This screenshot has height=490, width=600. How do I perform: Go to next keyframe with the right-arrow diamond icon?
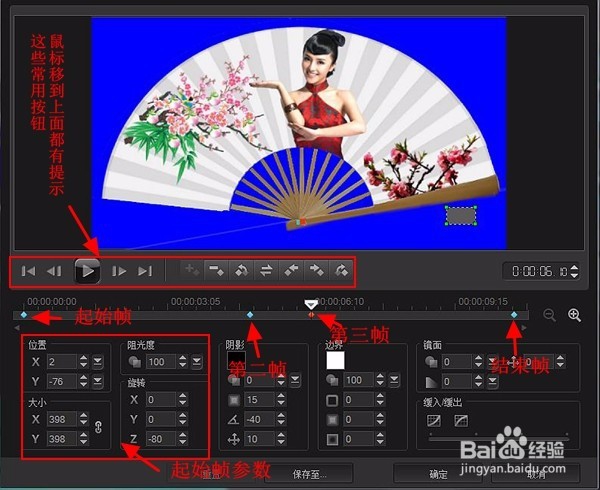click(x=316, y=270)
